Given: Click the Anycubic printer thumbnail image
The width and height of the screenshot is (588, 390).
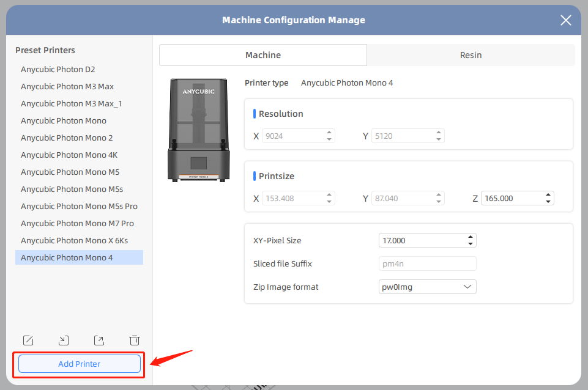Looking at the screenshot, I should point(199,130).
